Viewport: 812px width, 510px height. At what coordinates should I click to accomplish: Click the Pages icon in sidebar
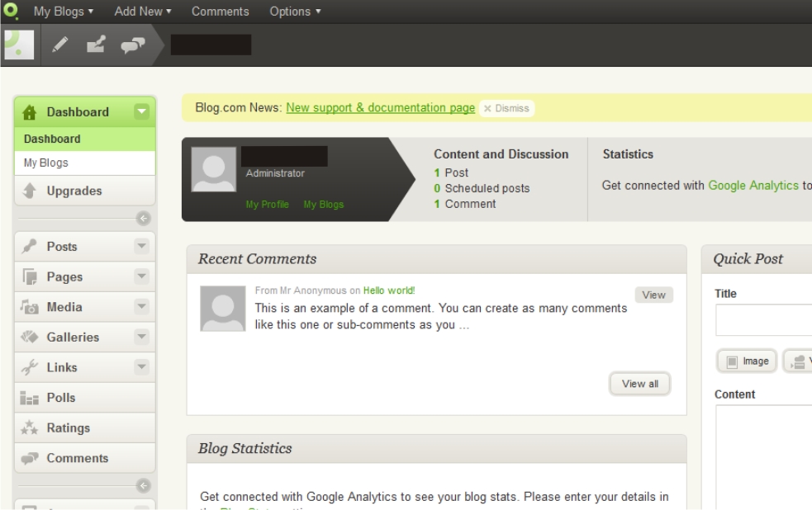click(30, 276)
